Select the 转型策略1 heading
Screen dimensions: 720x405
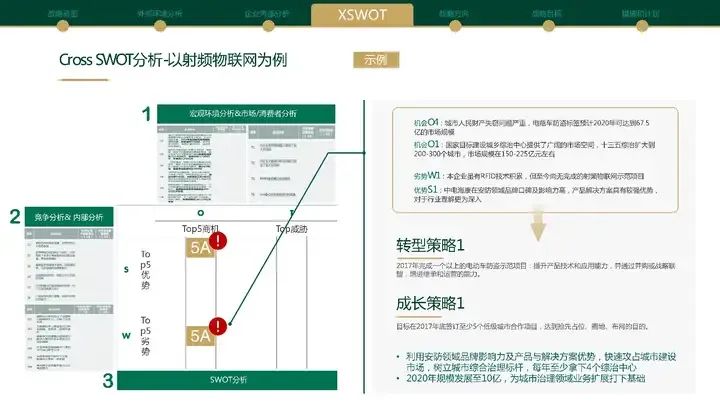tap(430, 245)
